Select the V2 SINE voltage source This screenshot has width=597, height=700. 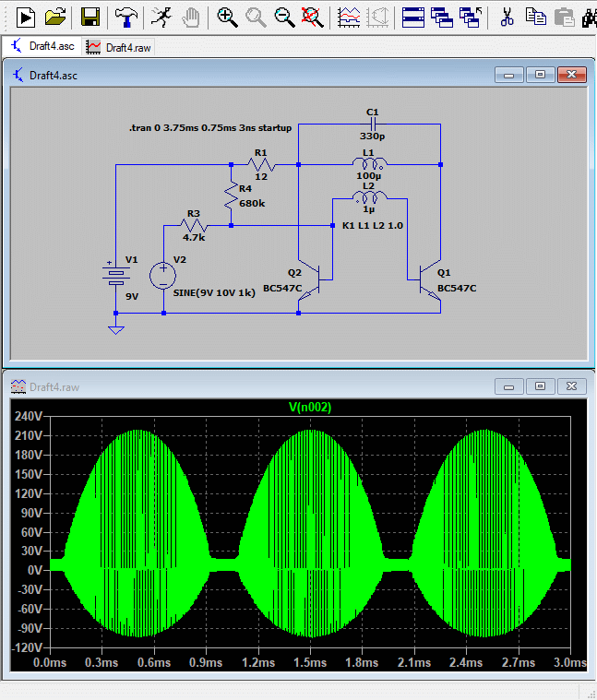click(163, 276)
